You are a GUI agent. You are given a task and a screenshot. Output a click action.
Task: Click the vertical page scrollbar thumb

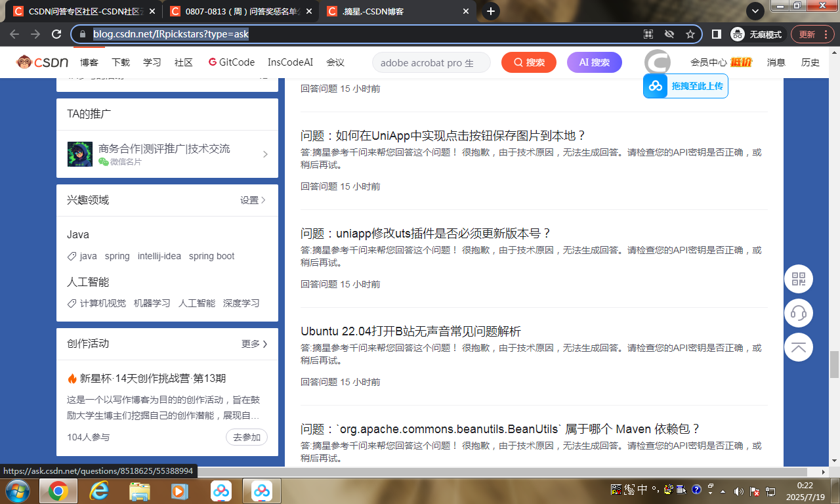(835, 365)
